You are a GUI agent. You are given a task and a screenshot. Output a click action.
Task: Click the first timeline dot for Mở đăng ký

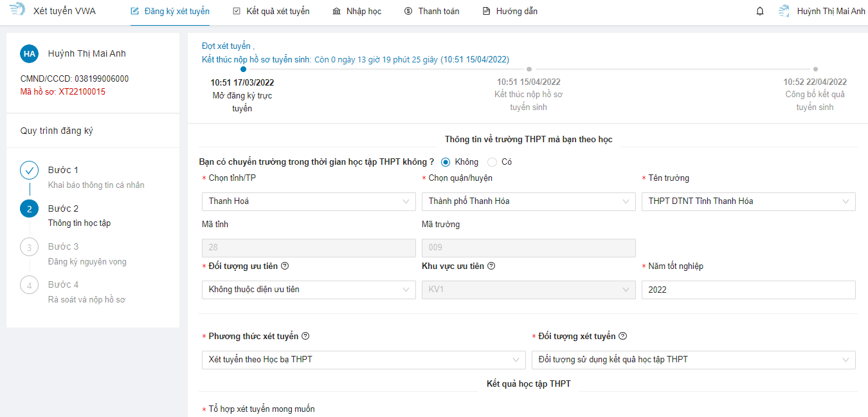click(x=242, y=69)
